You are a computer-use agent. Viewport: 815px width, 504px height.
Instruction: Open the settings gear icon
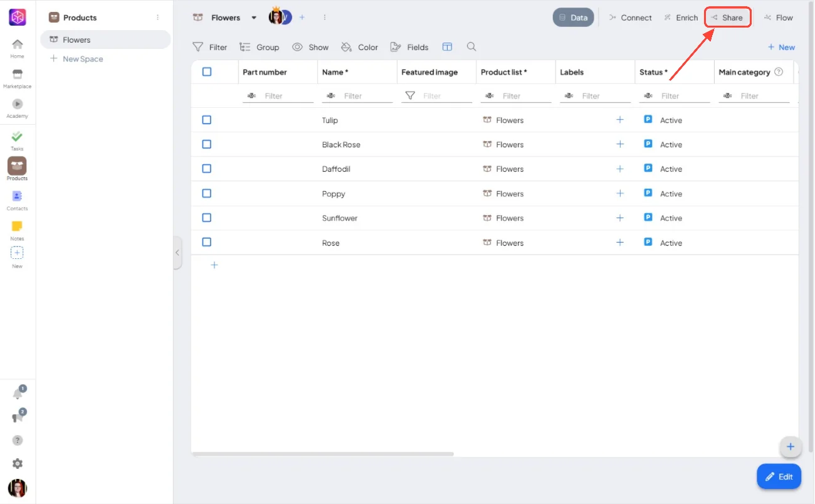[x=18, y=464]
